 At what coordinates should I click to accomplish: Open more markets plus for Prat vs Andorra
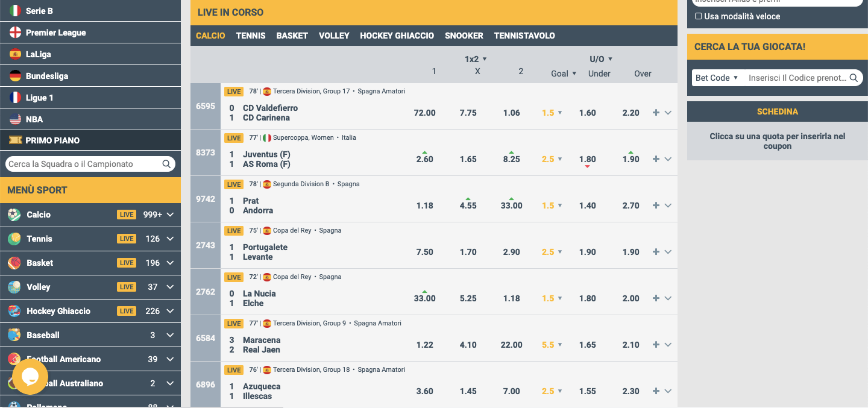656,206
